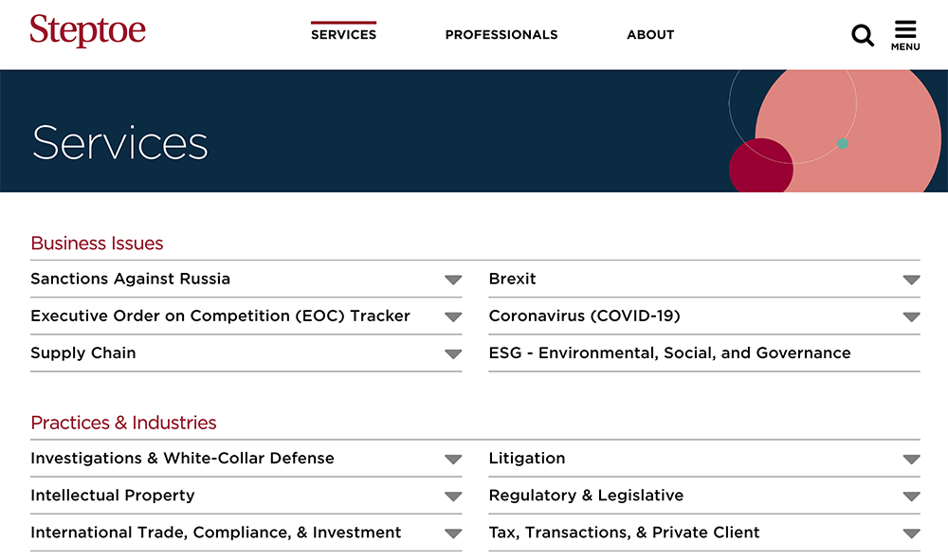This screenshot has height=560, width=948.
Task: Click the Steptoe logo
Action: click(87, 31)
